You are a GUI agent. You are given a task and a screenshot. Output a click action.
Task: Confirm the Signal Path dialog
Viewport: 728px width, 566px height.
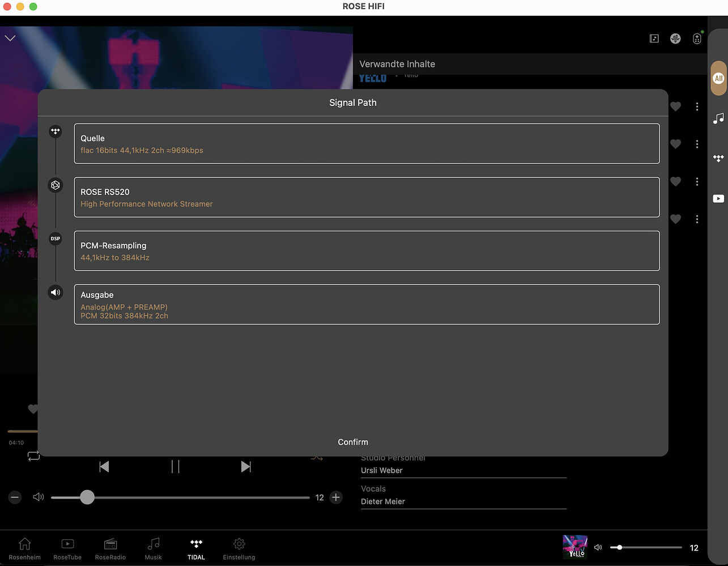[353, 442]
